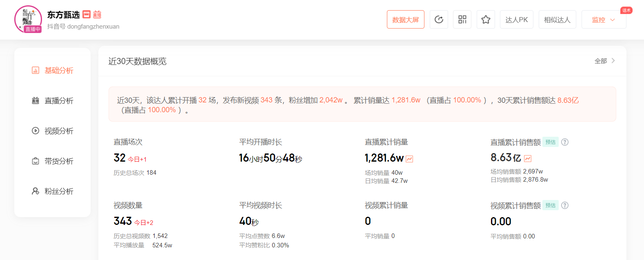This screenshot has height=260, width=644.
Task: Select 基础分析 in the sidebar
Action: click(x=53, y=71)
